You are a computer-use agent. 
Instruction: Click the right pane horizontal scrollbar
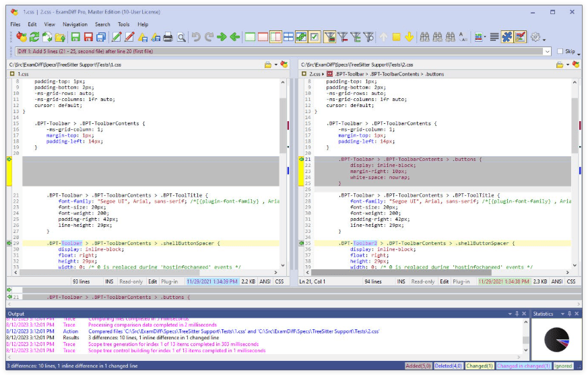438,272
